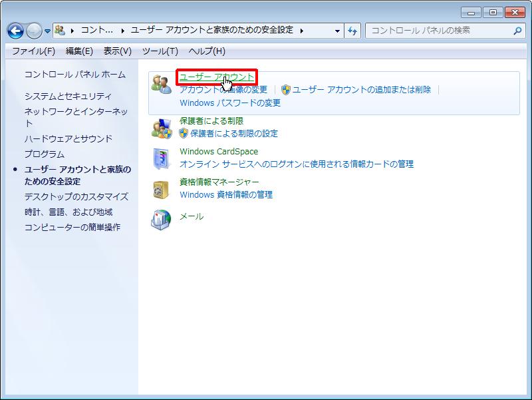Expand breadcrumb arrow after コント...
This screenshot has height=400, width=532.
123,31
